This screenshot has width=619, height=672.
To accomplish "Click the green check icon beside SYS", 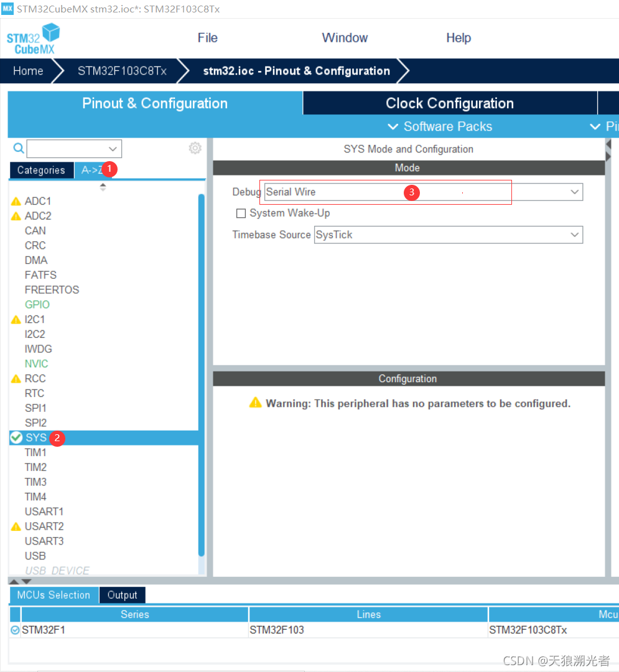I will coord(16,437).
